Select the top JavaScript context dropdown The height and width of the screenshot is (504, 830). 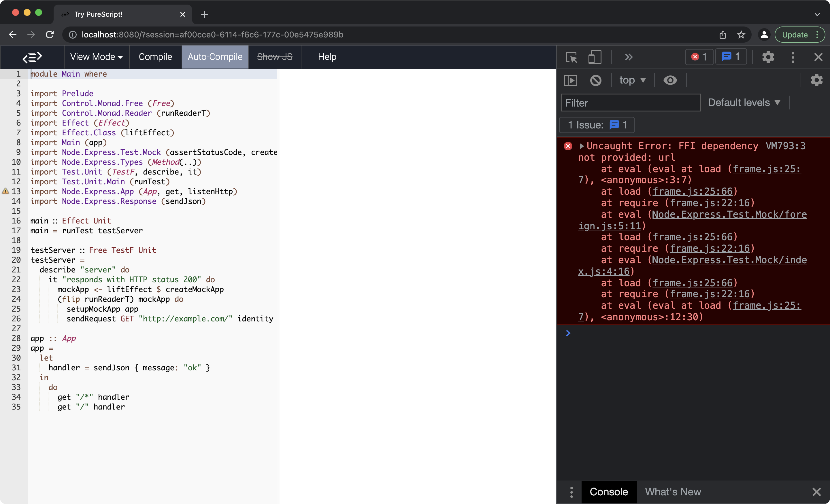(x=632, y=80)
